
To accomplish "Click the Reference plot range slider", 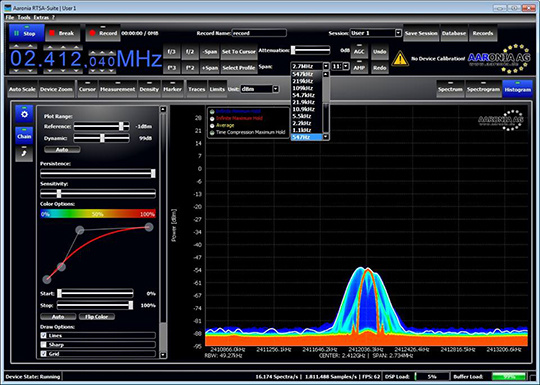I will click(x=102, y=126).
